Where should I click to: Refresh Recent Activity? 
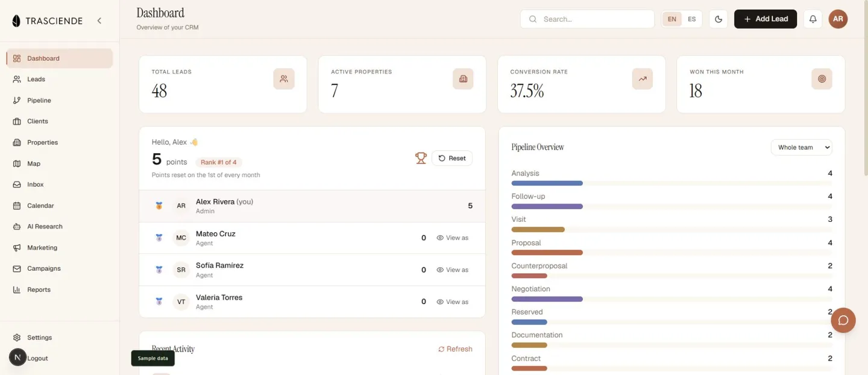pos(455,349)
